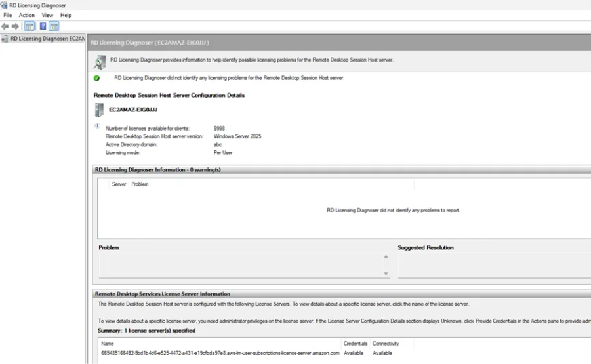Click the green checkmark status icon
The height and width of the screenshot is (364, 591).
click(x=97, y=78)
